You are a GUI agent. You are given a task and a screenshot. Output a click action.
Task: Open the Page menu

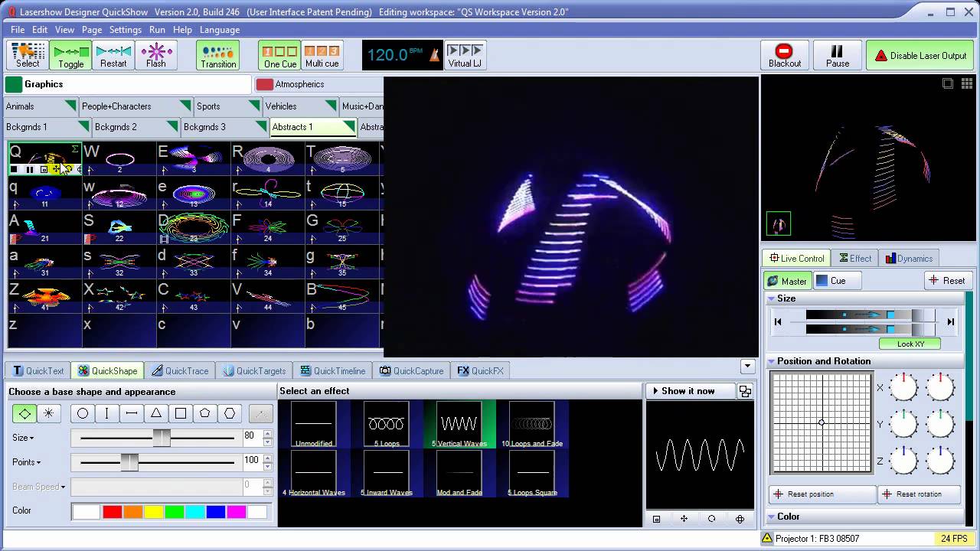(x=92, y=30)
